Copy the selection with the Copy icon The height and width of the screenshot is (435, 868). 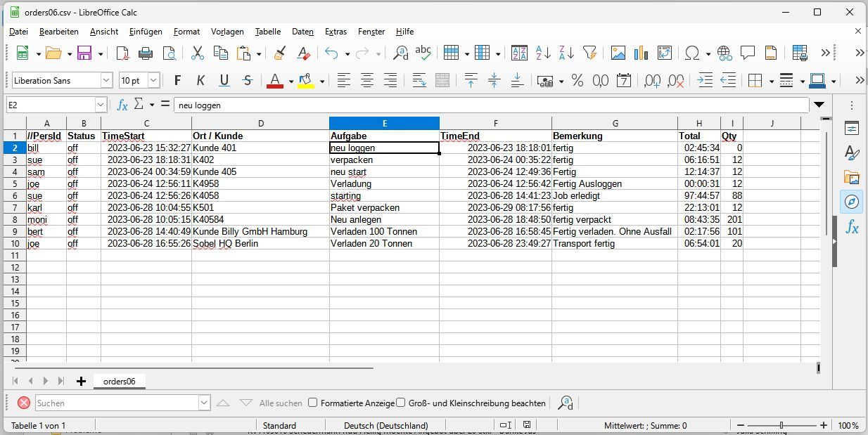(221, 53)
